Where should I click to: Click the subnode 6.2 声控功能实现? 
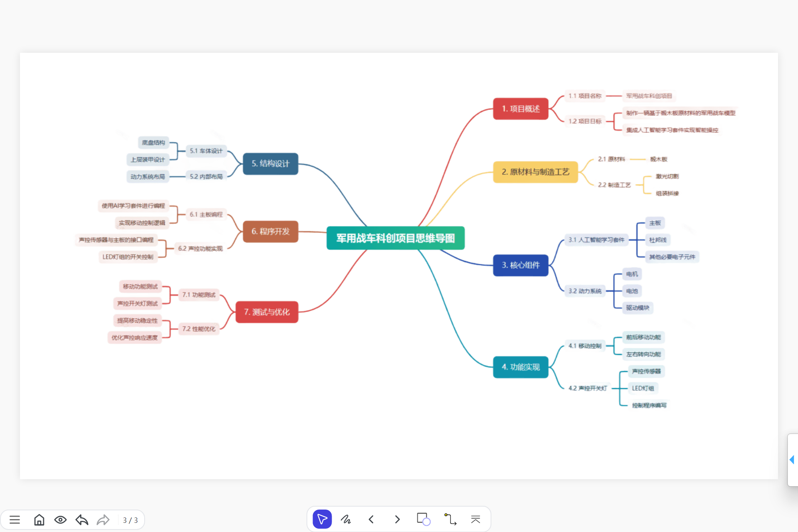coord(200,249)
